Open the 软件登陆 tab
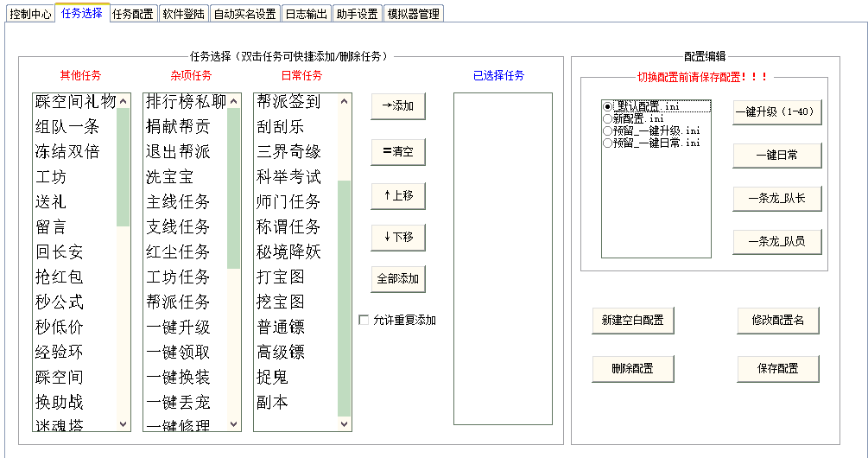The height and width of the screenshot is (458, 868). coord(184,14)
